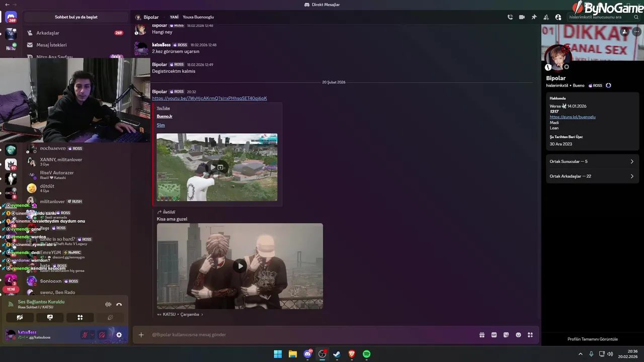Open GIF picker

[x=494, y=335]
